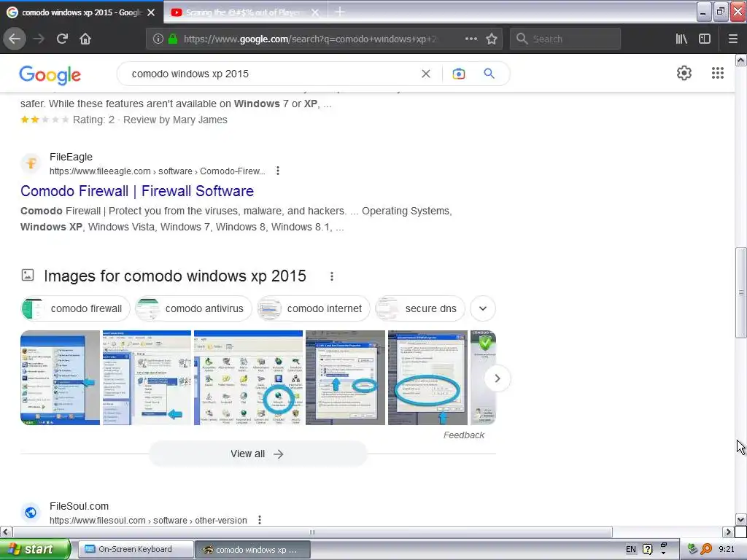Expand more image filter chips with chevron
Image resolution: width=747 pixels, height=560 pixels.
click(483, 308)
